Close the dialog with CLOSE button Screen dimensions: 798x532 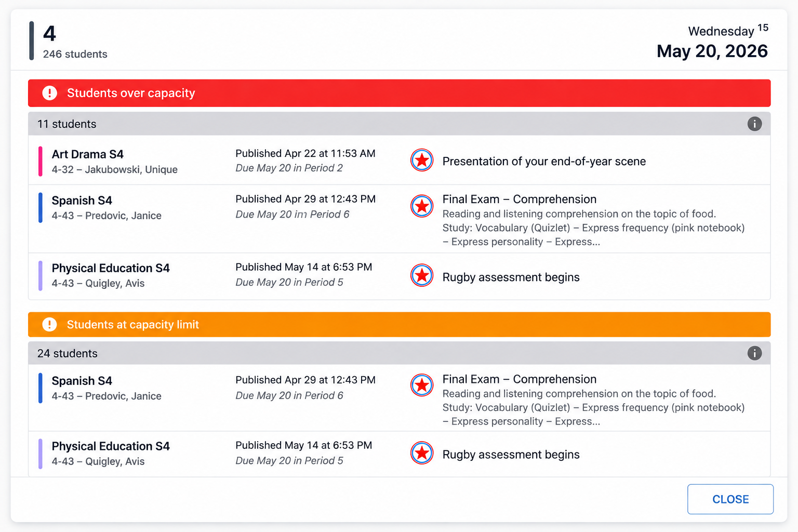(730, 499)
